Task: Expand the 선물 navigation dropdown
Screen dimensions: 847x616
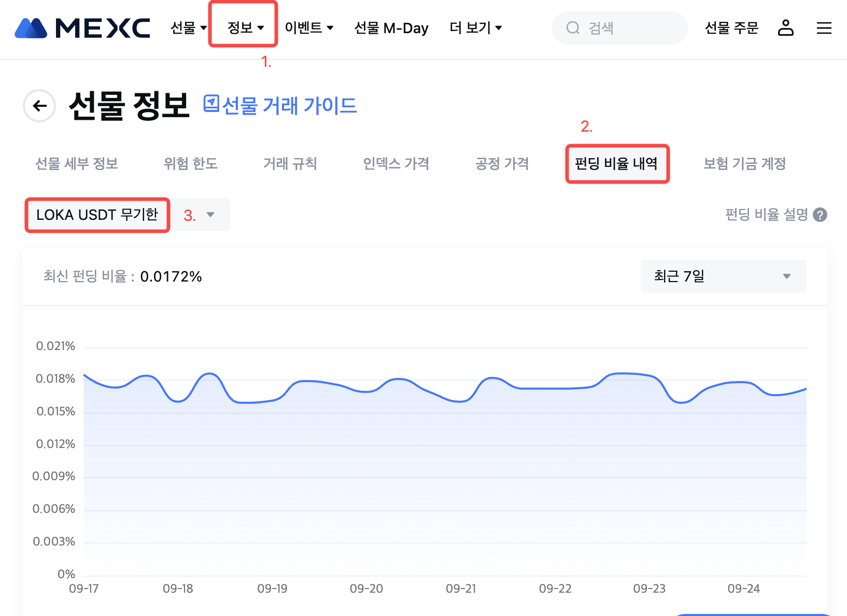Action: [189, 28]
